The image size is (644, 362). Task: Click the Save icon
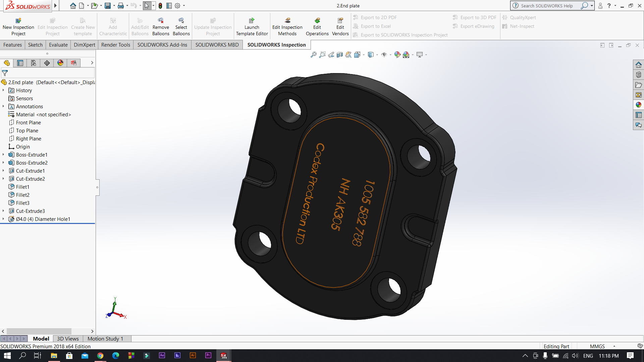[x=108, y=6]
